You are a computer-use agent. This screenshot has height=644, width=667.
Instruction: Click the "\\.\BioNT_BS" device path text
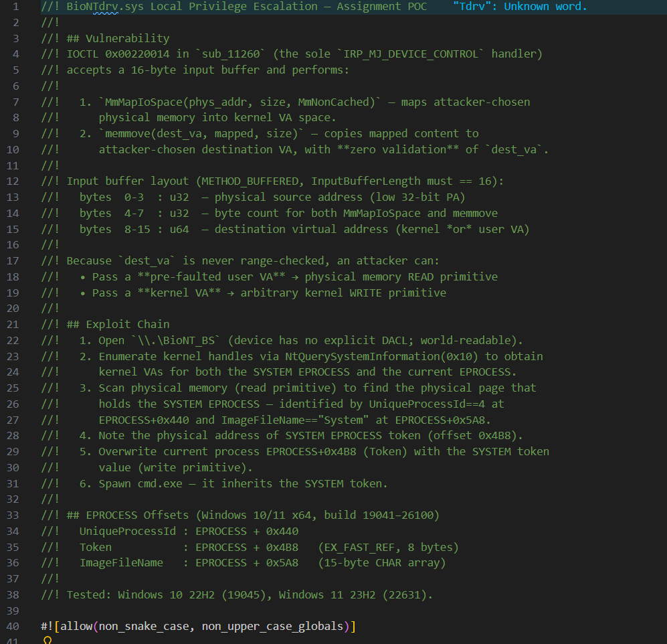click(175, 341)
